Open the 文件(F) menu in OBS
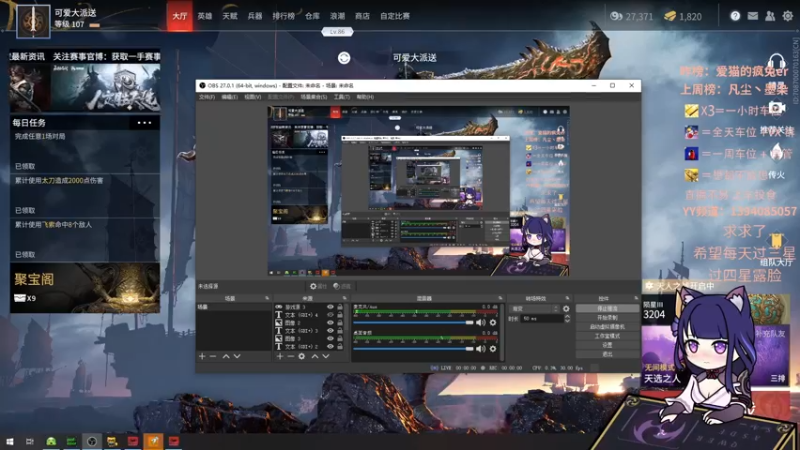 (207, 97)
